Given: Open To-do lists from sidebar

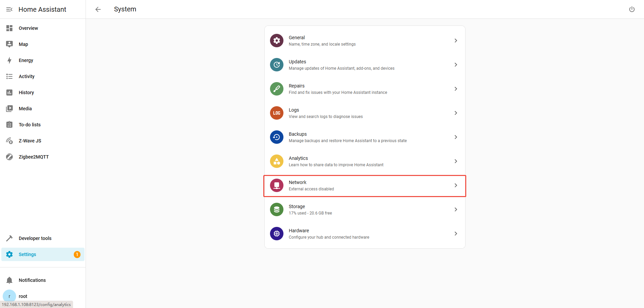Looking at the screenshot, I should [x=30, y=125].
